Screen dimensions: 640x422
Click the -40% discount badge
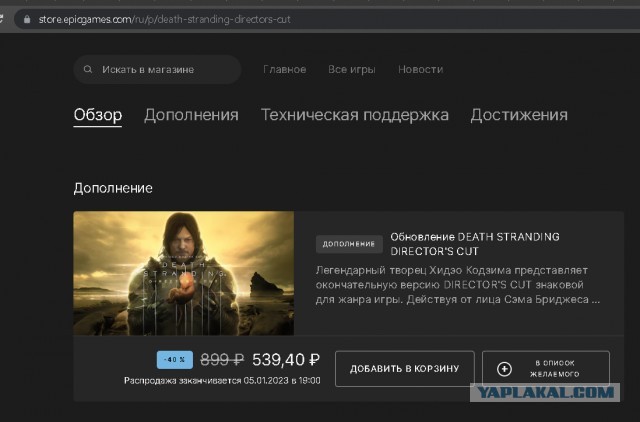pyautogui.click(x=175, y=360)
